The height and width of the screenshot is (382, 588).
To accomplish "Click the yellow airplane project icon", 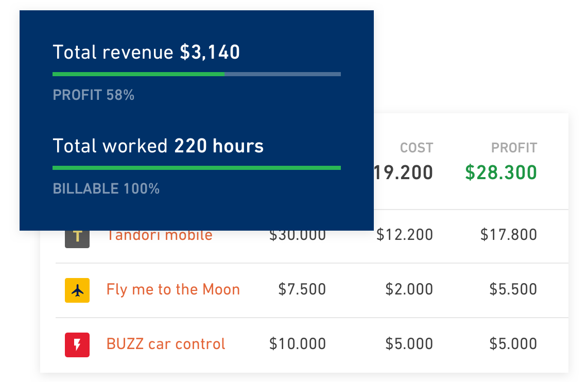I will coord(77,290).
